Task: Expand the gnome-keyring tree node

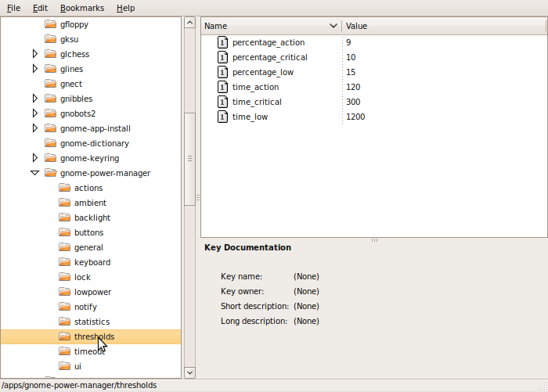Action: (x=35, y=158)
